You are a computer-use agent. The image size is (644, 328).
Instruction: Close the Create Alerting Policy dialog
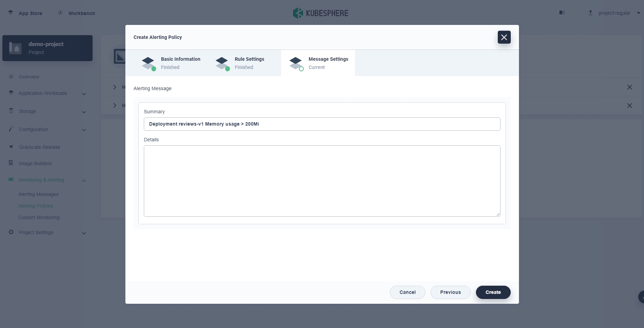point(504,37)
